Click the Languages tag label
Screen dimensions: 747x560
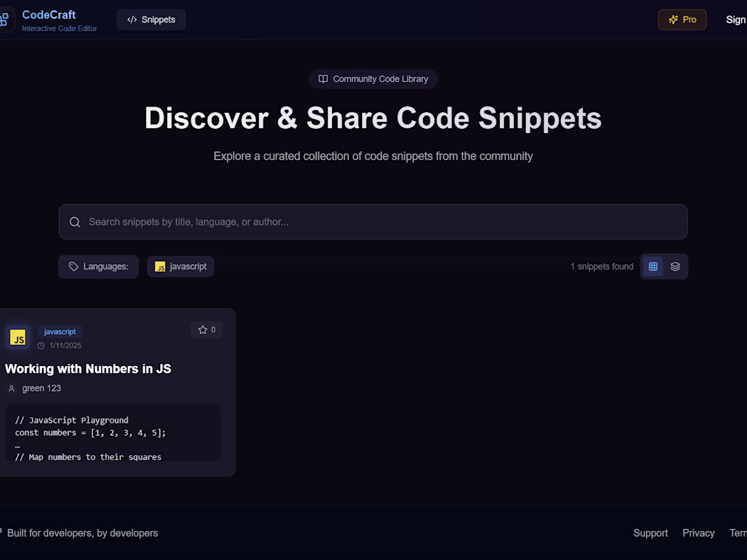click(x=98, y=267)
